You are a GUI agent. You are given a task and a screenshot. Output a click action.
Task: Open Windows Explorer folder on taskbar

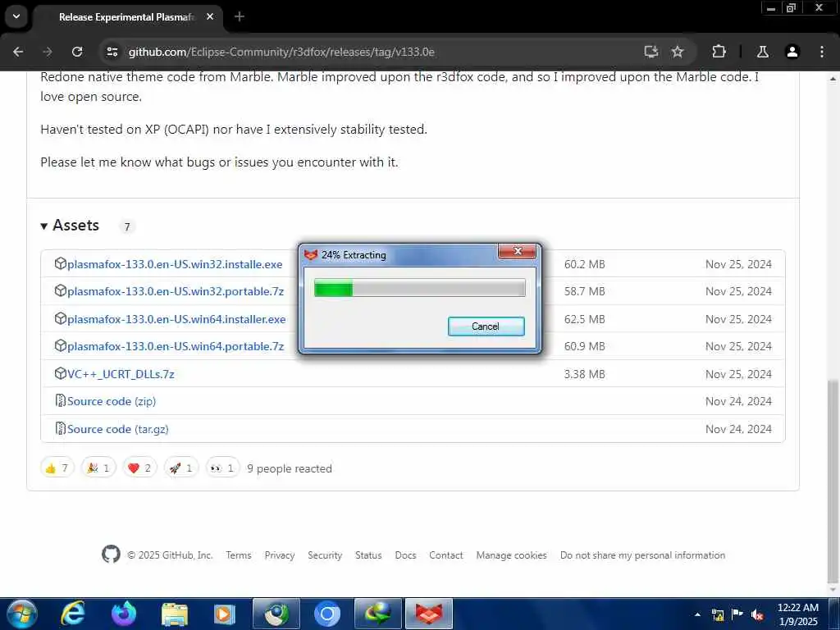coord(175,614)
